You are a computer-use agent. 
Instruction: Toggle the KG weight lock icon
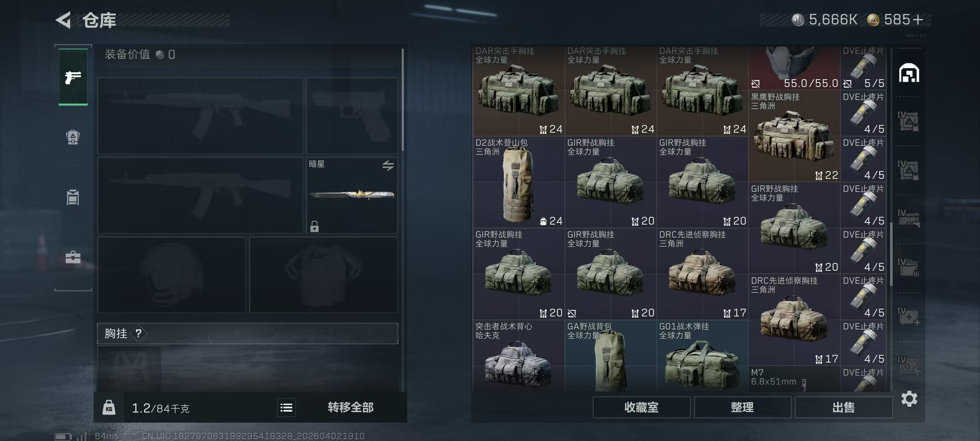[109, 408]
